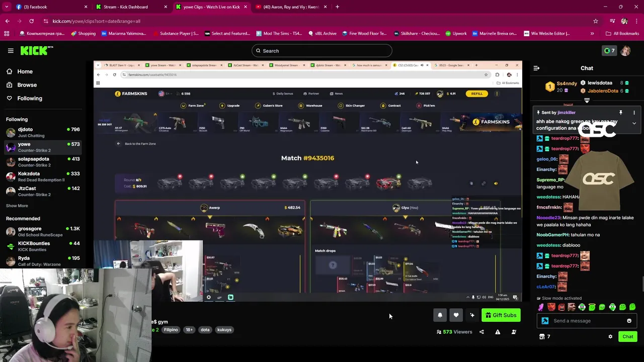
Task: Open a new browser tab
Action: (x=337, y=7)
